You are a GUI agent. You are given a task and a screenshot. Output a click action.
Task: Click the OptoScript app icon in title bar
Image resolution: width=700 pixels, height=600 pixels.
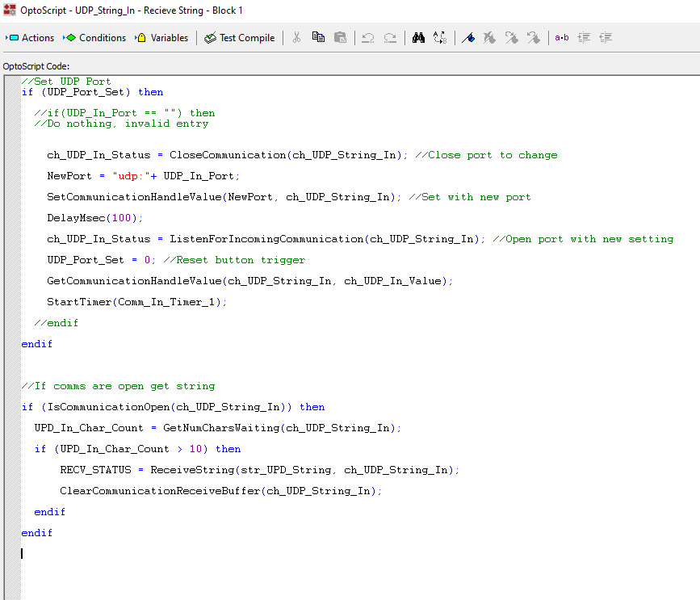10,10
